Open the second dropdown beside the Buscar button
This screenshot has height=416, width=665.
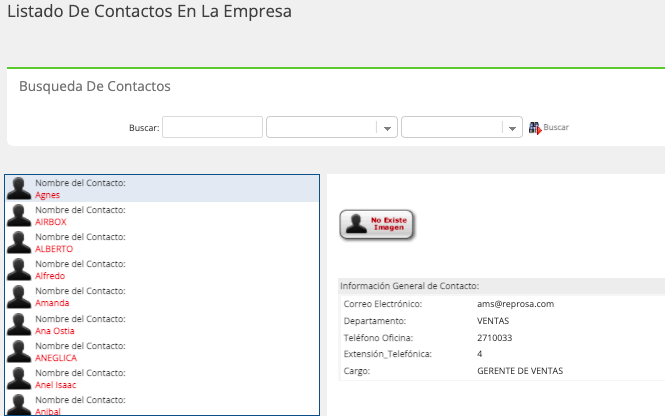[462, 127]
